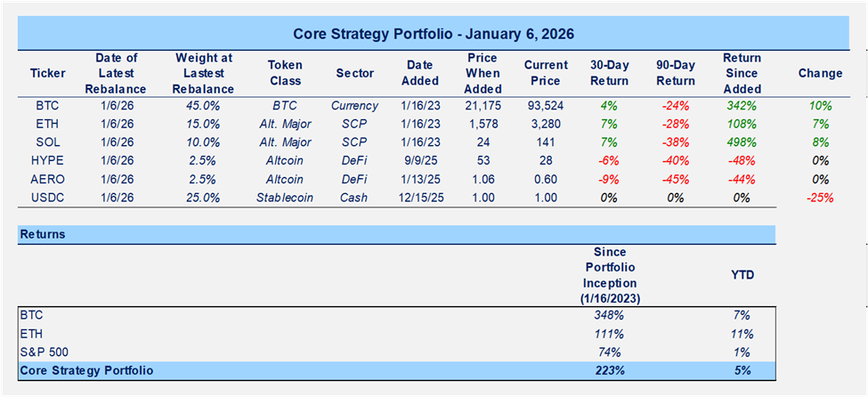Select the Returns section header
Screen dimensions: 868x397
[x=44, y=235]
